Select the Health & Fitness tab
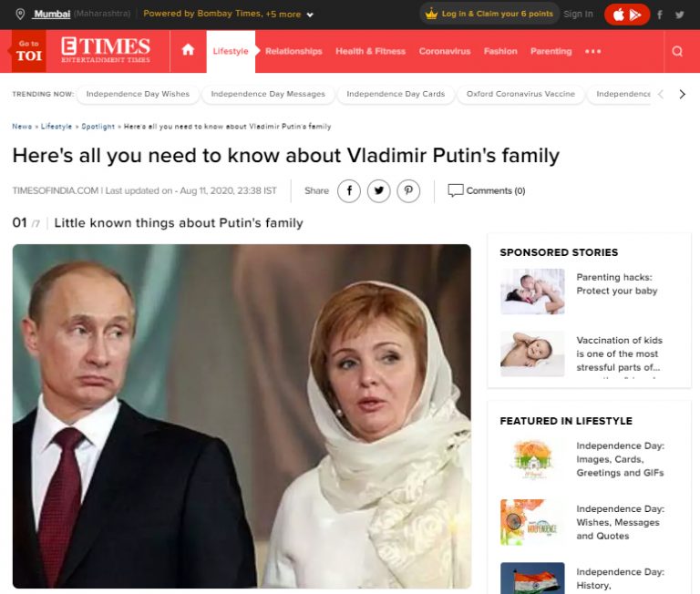Screen dimensions: 700x594 (x=371, y=51)
